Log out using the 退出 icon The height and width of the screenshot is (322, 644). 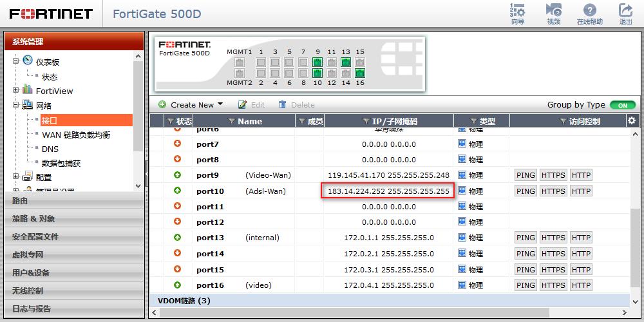coord(625,14)
